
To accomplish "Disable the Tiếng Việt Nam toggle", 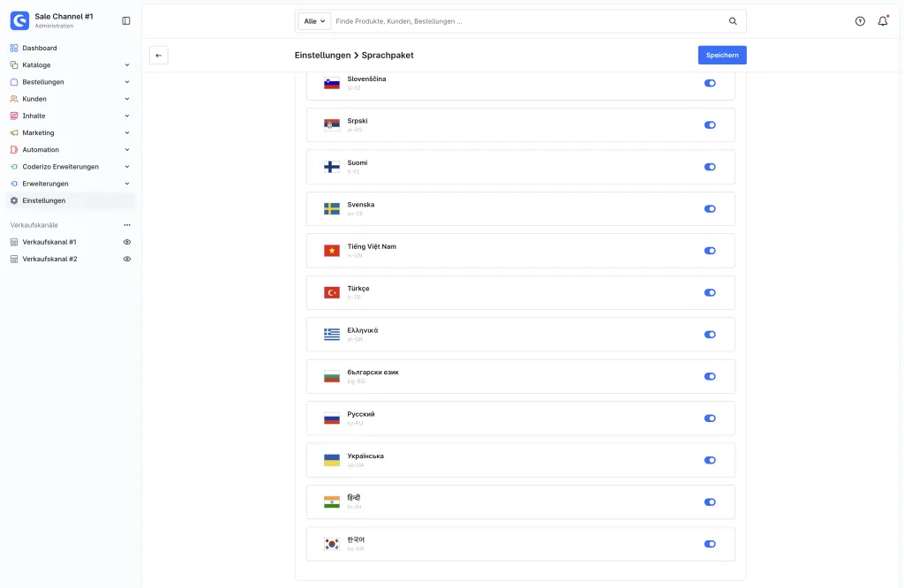I will [710, 251].
